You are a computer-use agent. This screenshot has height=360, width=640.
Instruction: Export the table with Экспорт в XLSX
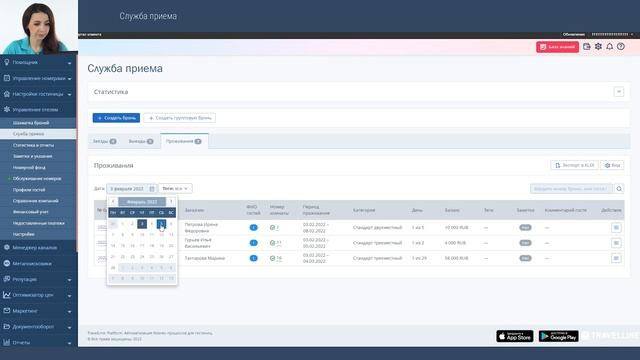pos(574,165)
